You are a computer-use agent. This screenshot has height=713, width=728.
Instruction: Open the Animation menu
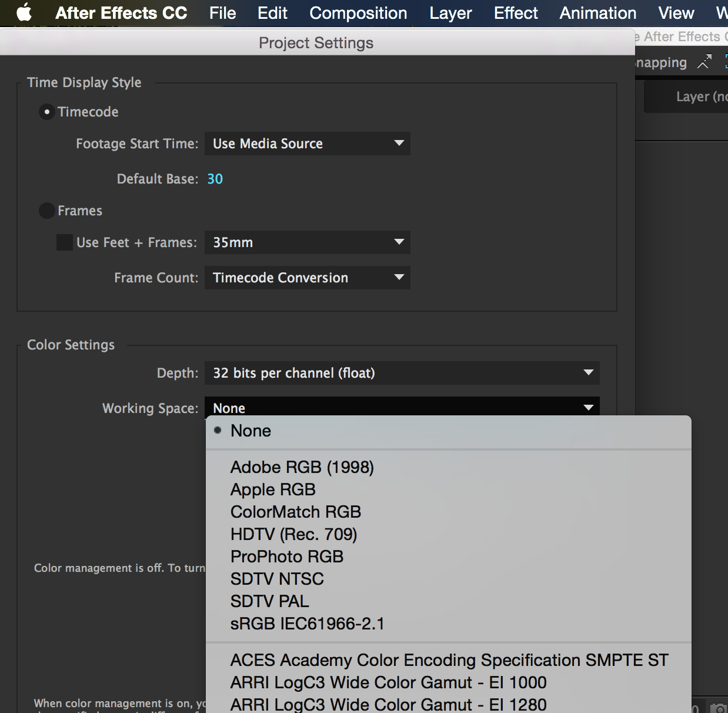pyautogui.click(x=598, y=13)
